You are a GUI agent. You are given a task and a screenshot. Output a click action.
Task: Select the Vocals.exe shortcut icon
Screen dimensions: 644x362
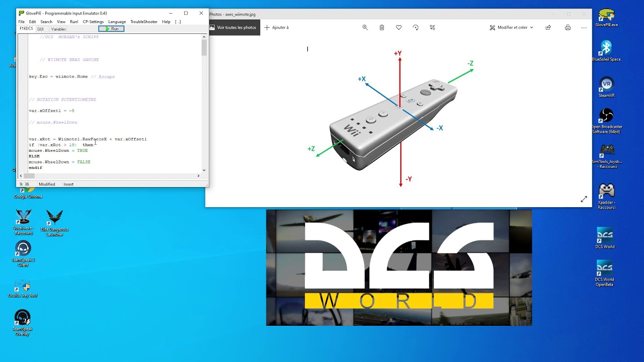coord(23,223)
